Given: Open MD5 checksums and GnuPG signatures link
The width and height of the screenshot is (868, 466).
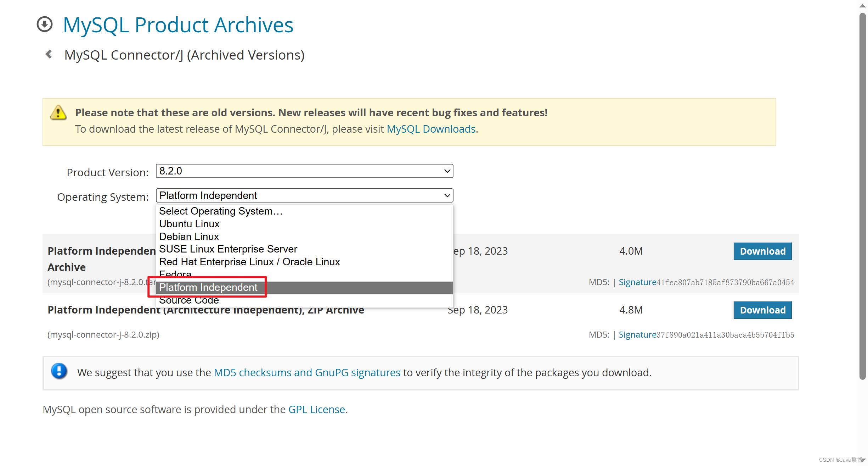Looking at the screenshot, I should tap(307, 372).
